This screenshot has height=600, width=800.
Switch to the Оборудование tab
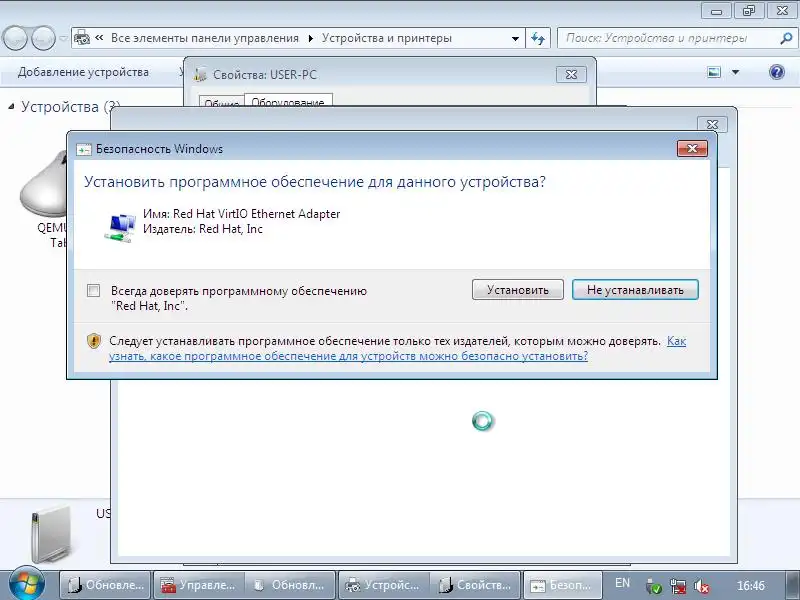(288, 100)
